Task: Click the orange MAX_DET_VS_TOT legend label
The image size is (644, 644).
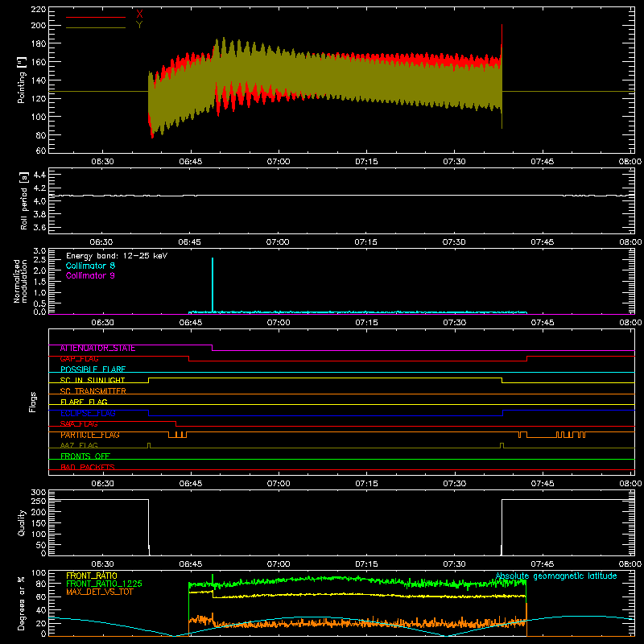Action: point(100,592)
